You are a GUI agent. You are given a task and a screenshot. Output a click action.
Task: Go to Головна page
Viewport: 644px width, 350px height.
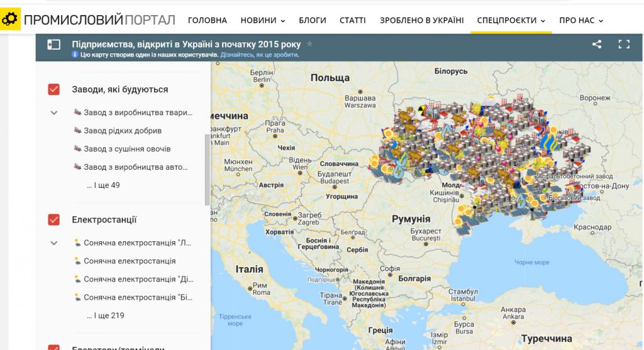tap(208, 20)
